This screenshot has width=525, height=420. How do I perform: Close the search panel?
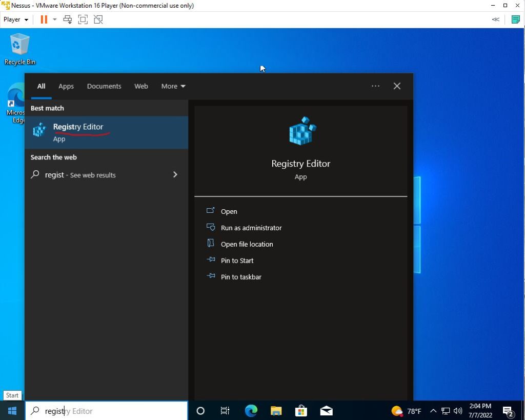pyautogui.click(x=397, y=86)
